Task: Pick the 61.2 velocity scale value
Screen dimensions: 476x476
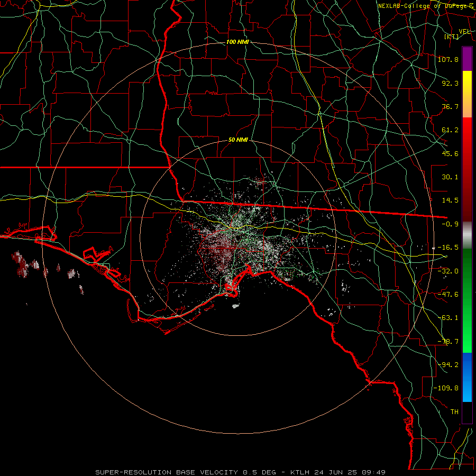Action: 450,130
